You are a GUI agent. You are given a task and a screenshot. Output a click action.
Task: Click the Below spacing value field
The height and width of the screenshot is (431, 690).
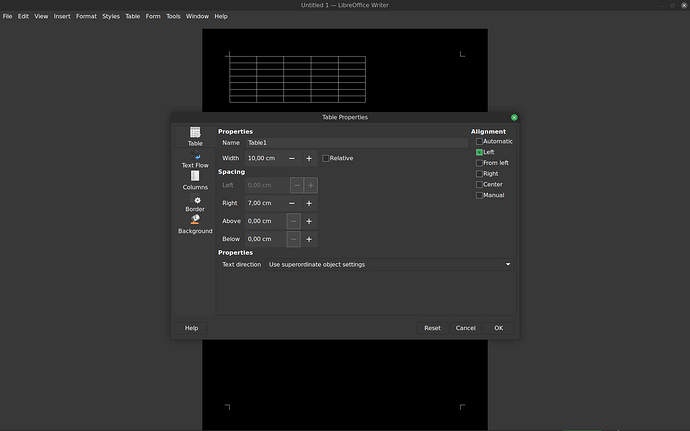(x=265, y=239)
